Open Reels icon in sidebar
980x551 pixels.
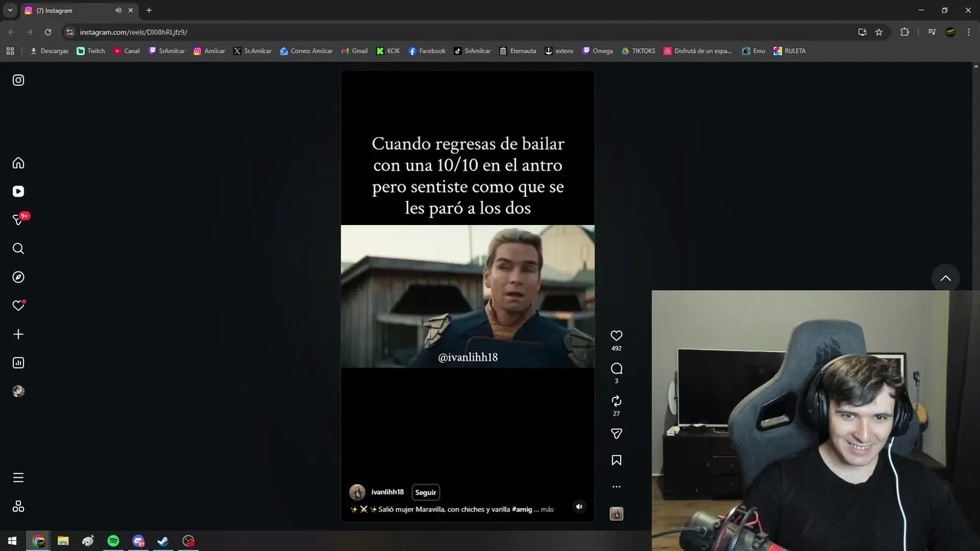[18, 191]
